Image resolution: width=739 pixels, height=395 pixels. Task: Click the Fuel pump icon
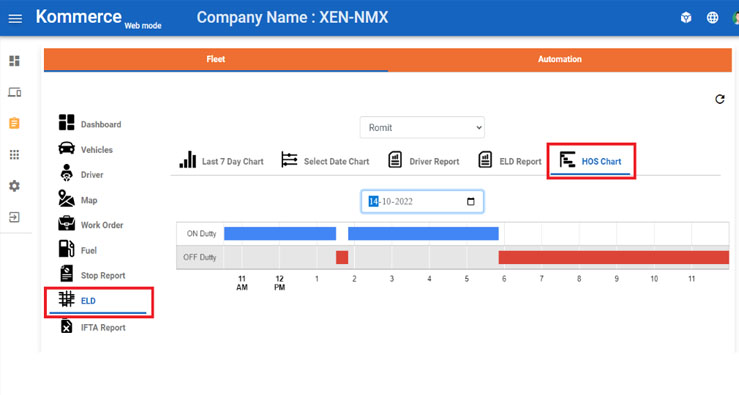66,248
